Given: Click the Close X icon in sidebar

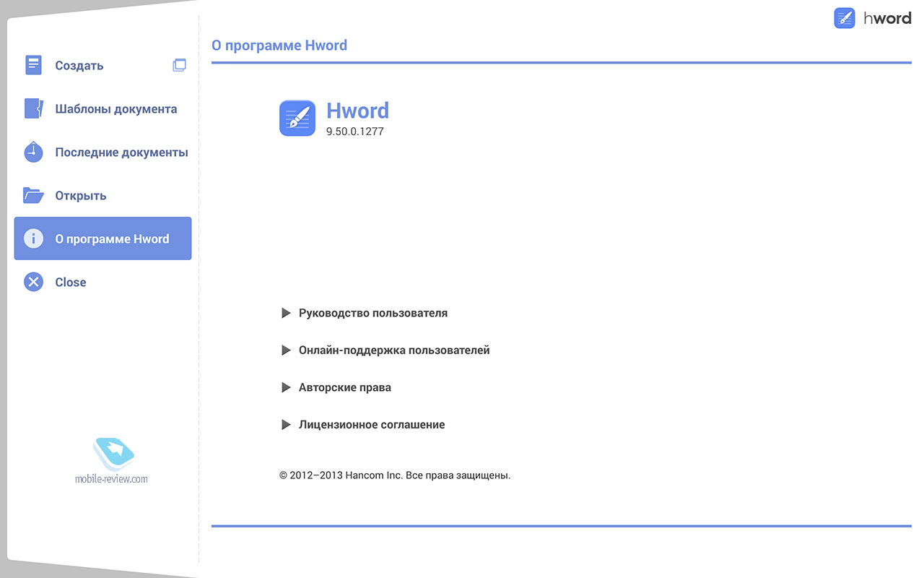Looking at the screenshot, I should point(33,282).
